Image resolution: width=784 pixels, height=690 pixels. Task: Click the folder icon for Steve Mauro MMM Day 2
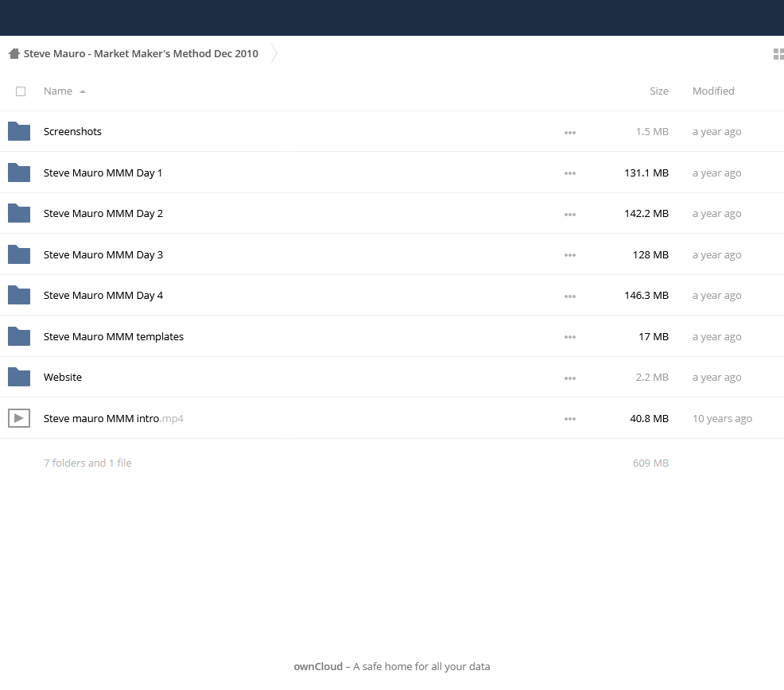click(19, 214)
